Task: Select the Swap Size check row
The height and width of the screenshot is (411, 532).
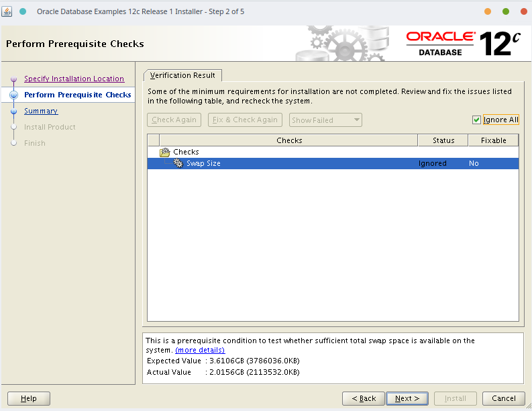Action: pos(333,163)
